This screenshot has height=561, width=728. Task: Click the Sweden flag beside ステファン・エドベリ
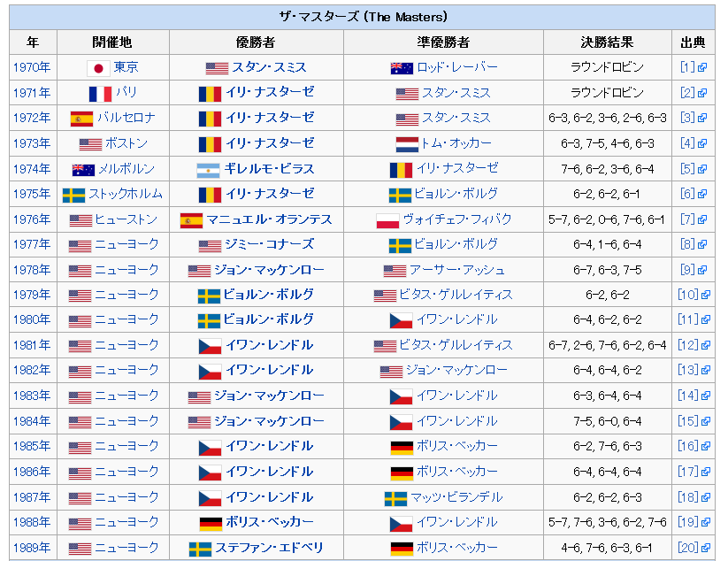pyautogui.click(x=201, y=549)
